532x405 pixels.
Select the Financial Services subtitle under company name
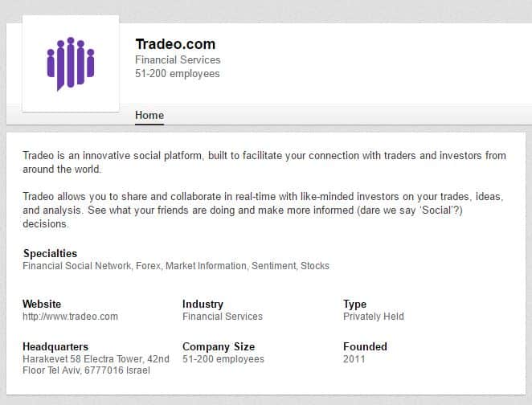pyautogui.click(x=178, y=60)
